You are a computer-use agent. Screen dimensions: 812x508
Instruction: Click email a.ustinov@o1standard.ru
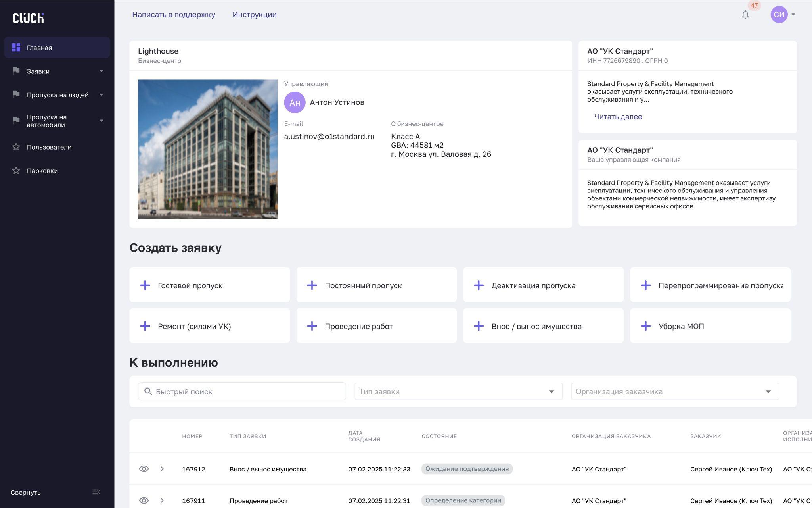[329, 137]
